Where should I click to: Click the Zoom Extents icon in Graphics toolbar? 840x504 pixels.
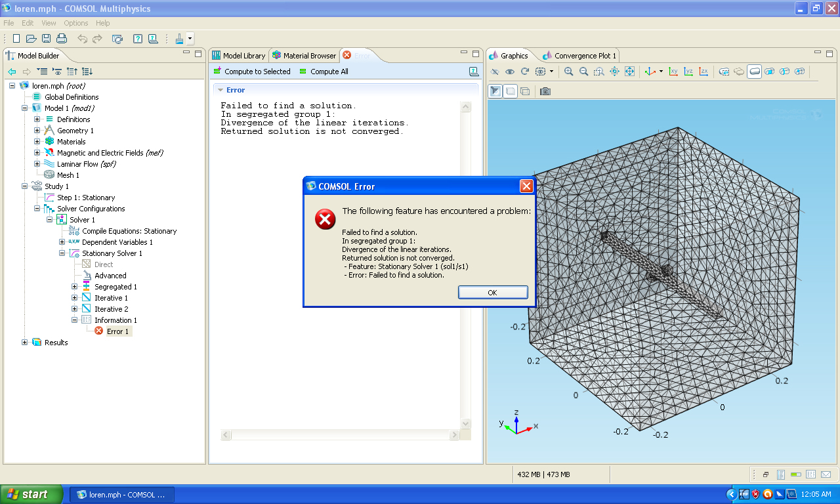629,72
